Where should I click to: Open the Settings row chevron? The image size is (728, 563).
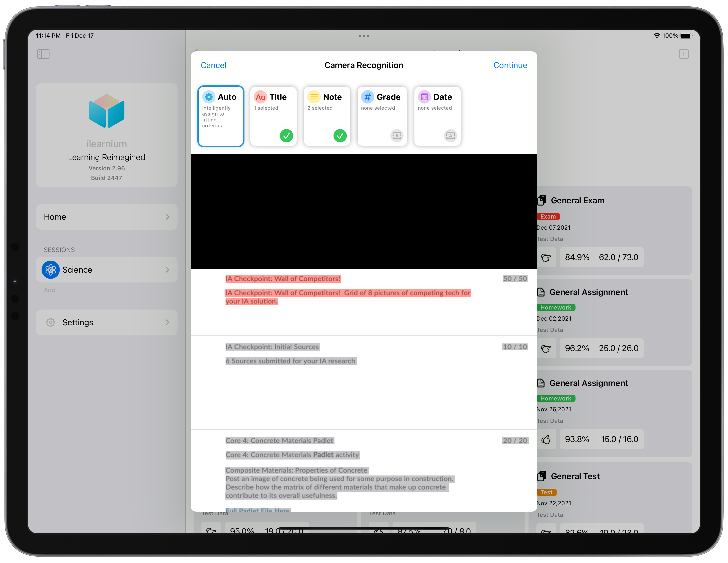click(167, 322)
